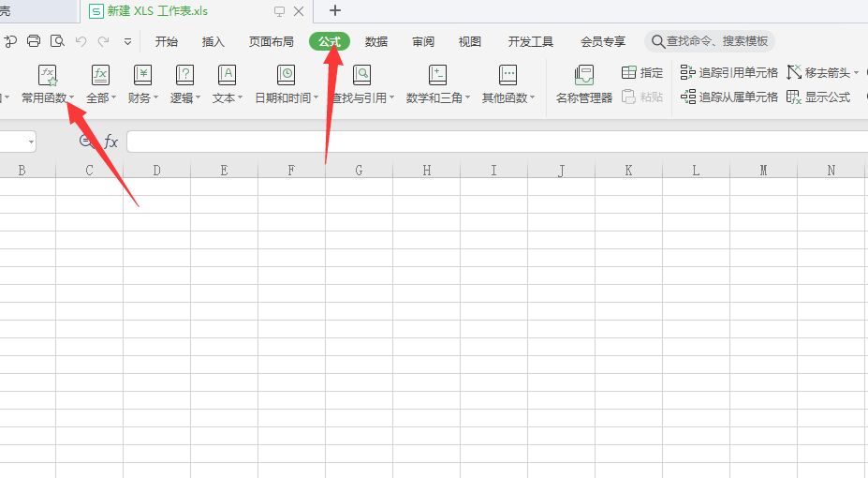The height and width of the screenshot is (478, 868).
Task: Click the 财务 financial functions icon
Action: [142, 76]
